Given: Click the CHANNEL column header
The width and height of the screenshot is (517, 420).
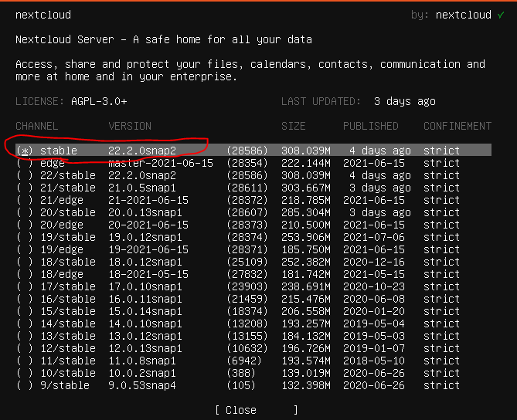Looking at the screenshot, I should coord(36,126).
